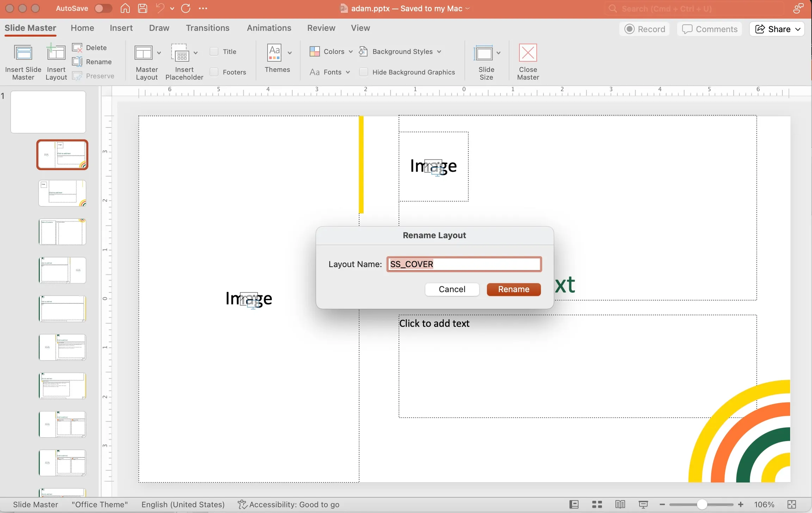Enable Hide Background Graphics checkbox

[363, 72]
